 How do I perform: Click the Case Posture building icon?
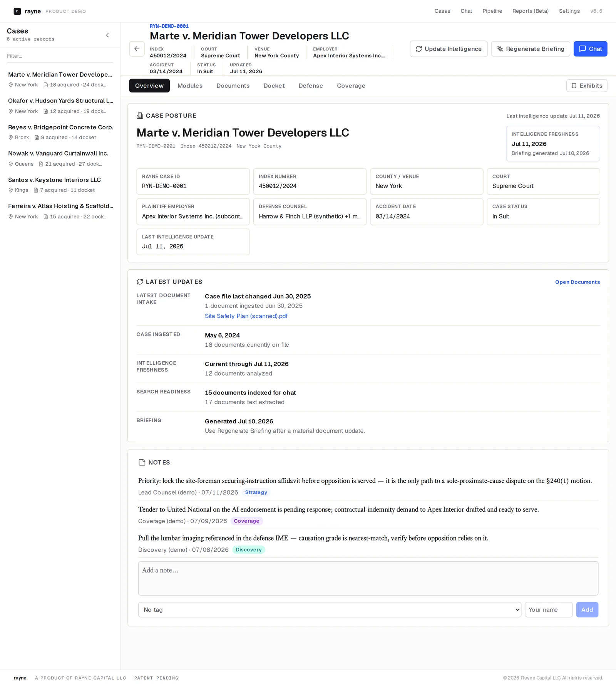pyautogui.click(x=140, y=116)
